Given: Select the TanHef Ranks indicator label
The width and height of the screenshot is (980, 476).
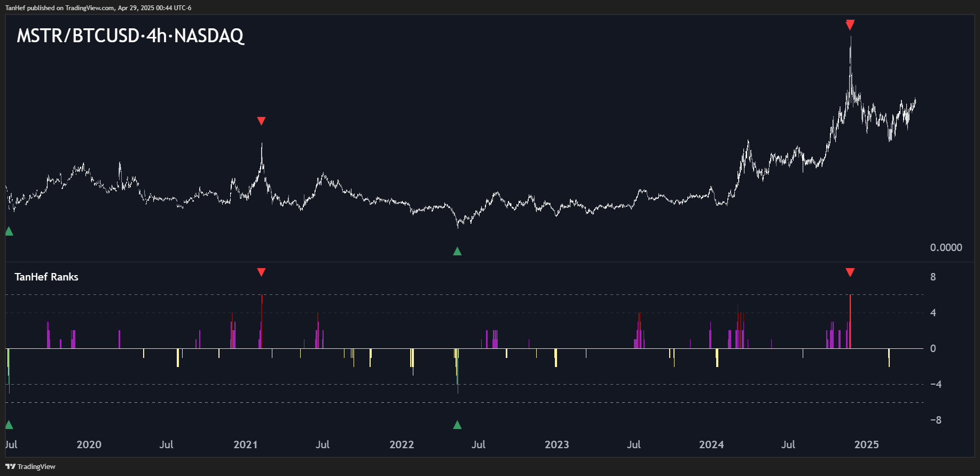Looking at the screenshot, I should [46, 277].
